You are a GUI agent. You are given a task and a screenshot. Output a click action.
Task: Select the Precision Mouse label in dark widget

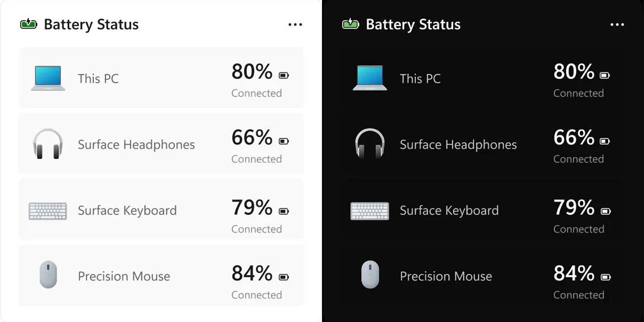446,276
